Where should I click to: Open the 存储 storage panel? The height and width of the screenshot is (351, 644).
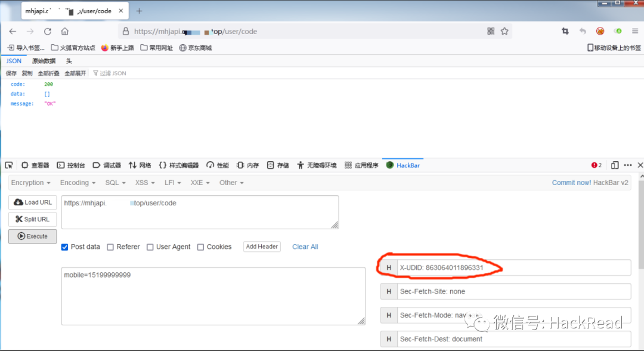point(278,165)
